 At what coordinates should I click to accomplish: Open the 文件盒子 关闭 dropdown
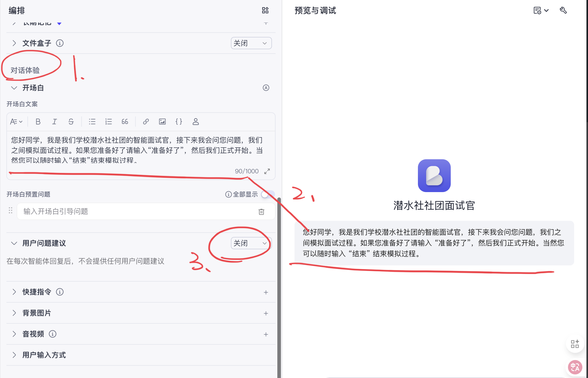point(251,43)
